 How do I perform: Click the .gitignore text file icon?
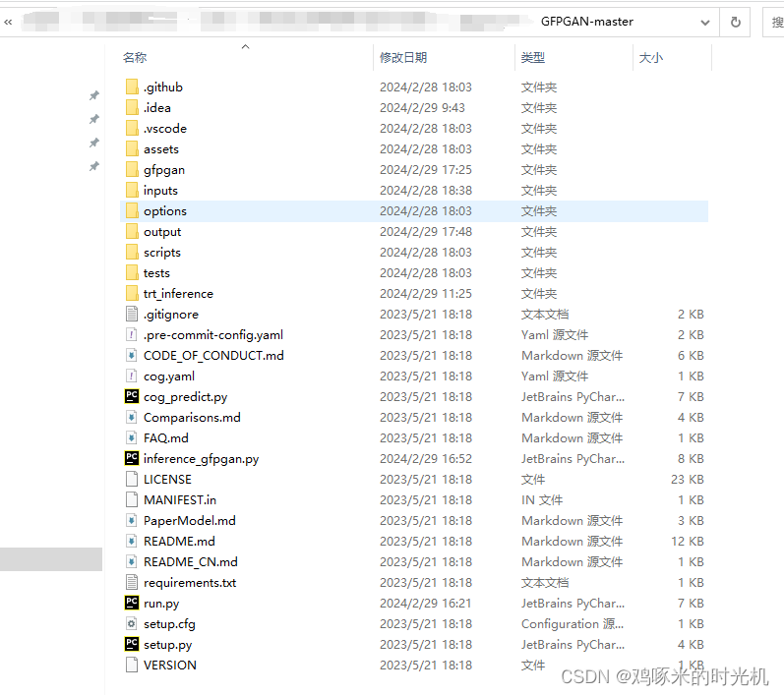coord(132,315)
